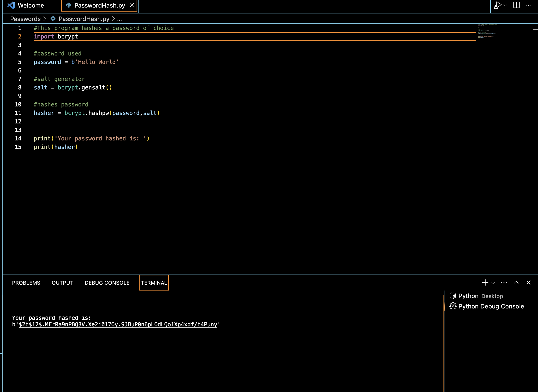Run the Python file with the debugger icon
Viewport: 538px width, 392px height.
[498, 5]
